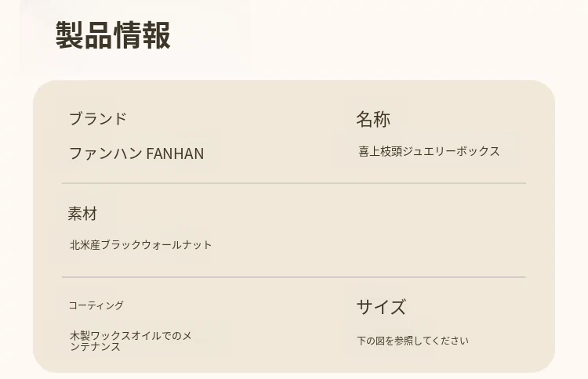
Task: Click the divider line below the 素材 row
Action: pos(293,277)
